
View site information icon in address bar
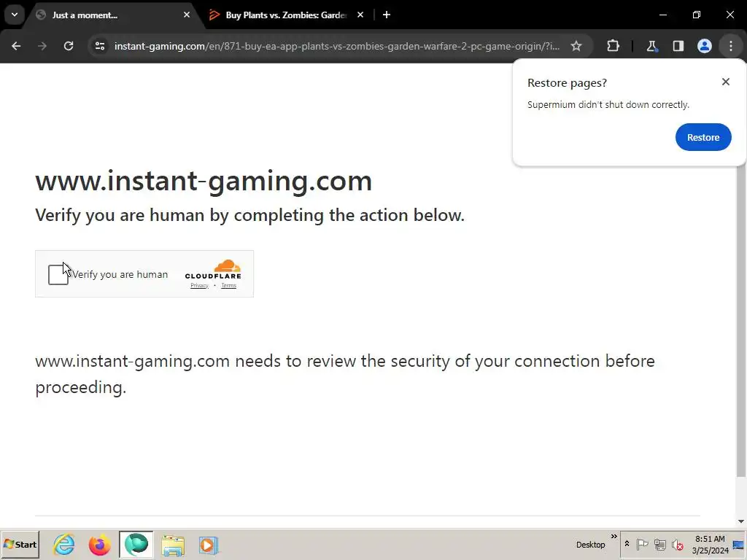pos(100,46)
